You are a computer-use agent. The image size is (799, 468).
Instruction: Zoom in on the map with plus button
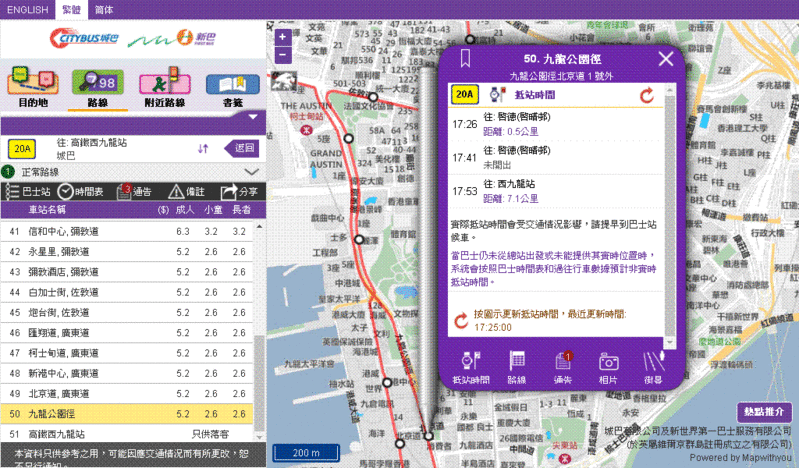click(x=283, y=37)
